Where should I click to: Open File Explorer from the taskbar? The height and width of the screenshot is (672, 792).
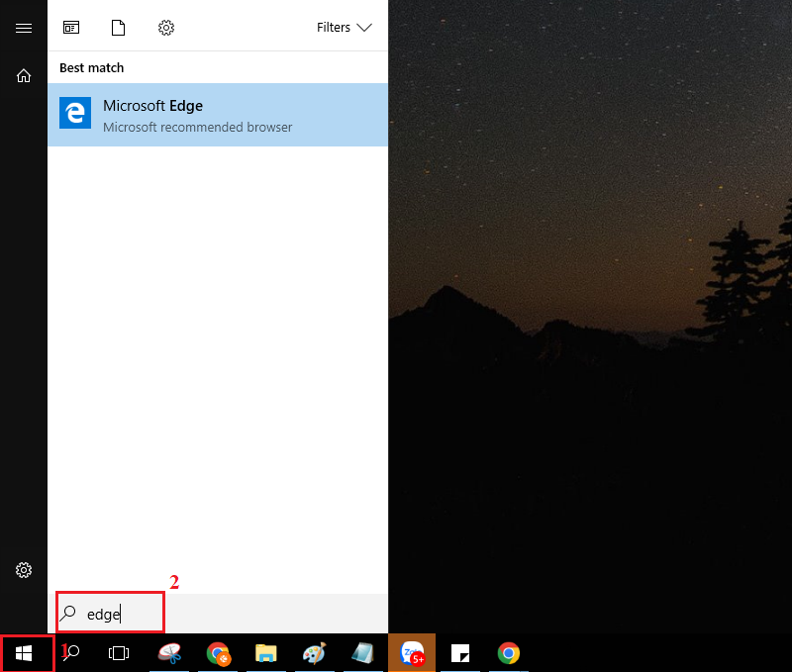(x=266, y=653)
